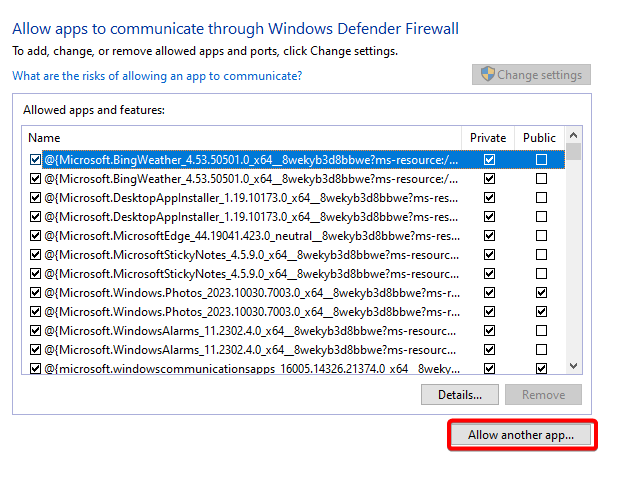
Task: Toggle Private checkbox of the windowscommunicationsapps row
Action: click(489, 368)
